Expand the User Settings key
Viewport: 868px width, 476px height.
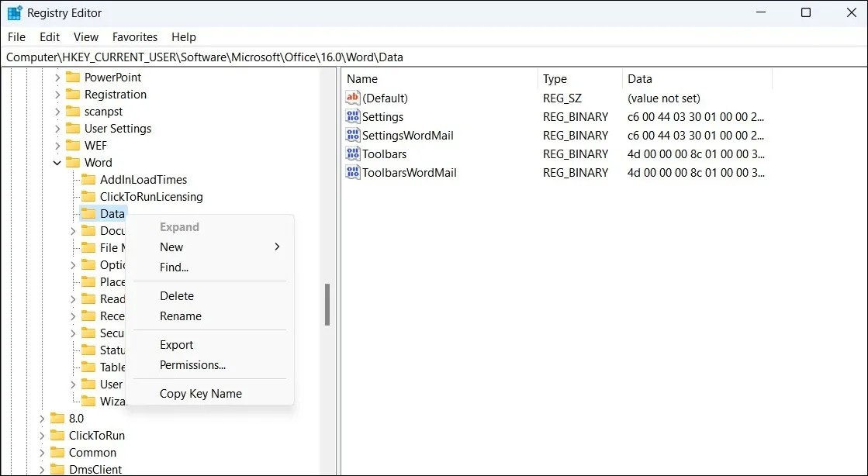point(57,129)
